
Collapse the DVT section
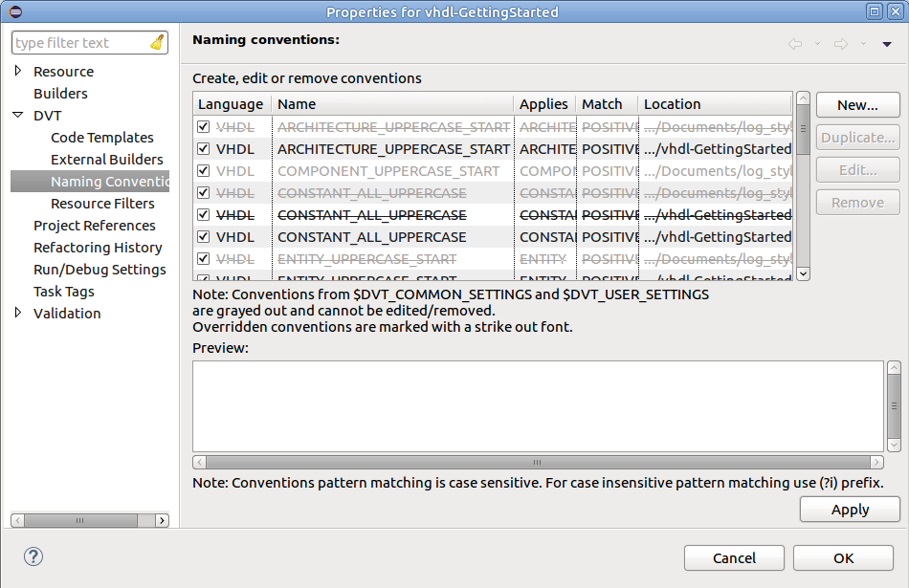17,115
